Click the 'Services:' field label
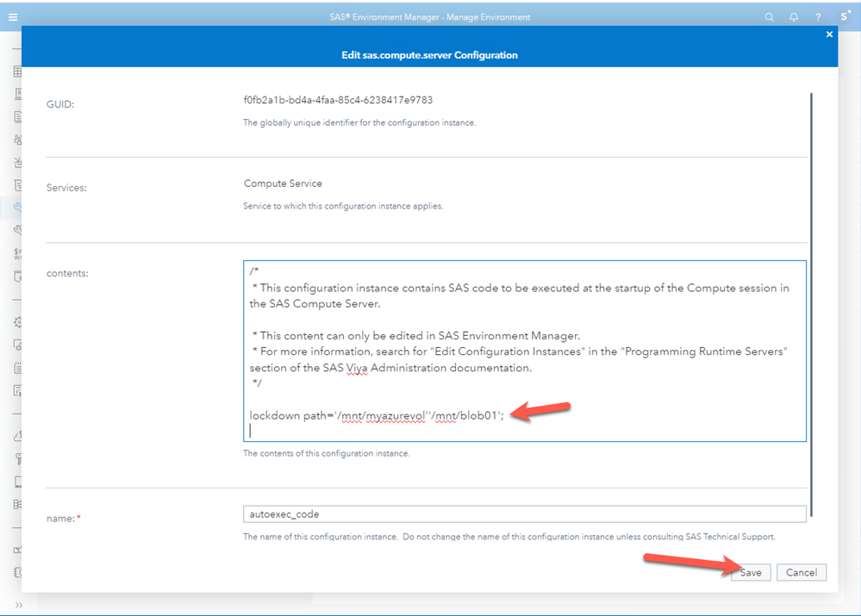 click(66, 188)
